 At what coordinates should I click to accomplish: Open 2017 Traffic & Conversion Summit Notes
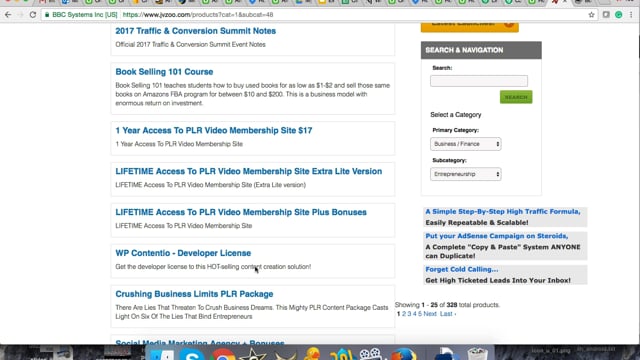(196, 31)
